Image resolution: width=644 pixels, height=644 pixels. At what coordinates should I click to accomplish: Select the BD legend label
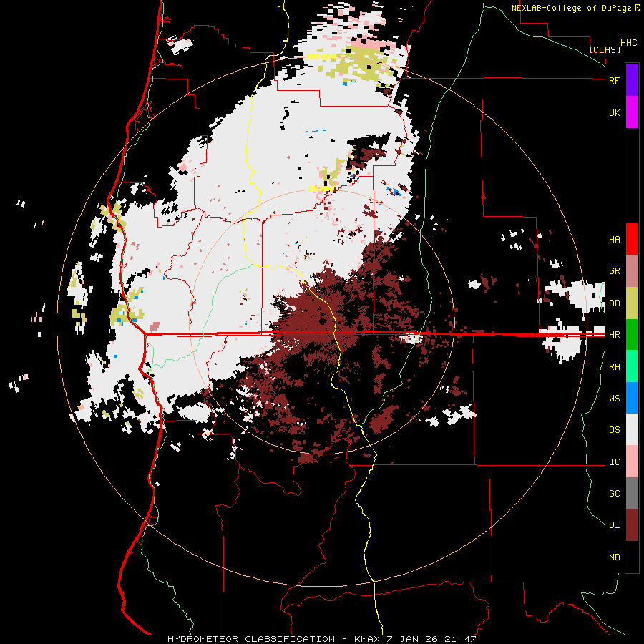point(614,303)
